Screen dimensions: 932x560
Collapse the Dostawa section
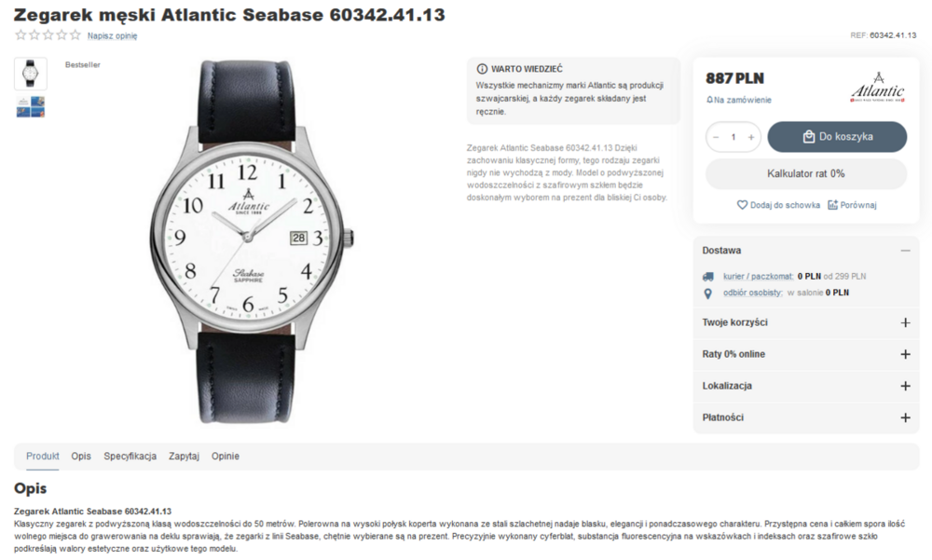(x=905, y=251)
